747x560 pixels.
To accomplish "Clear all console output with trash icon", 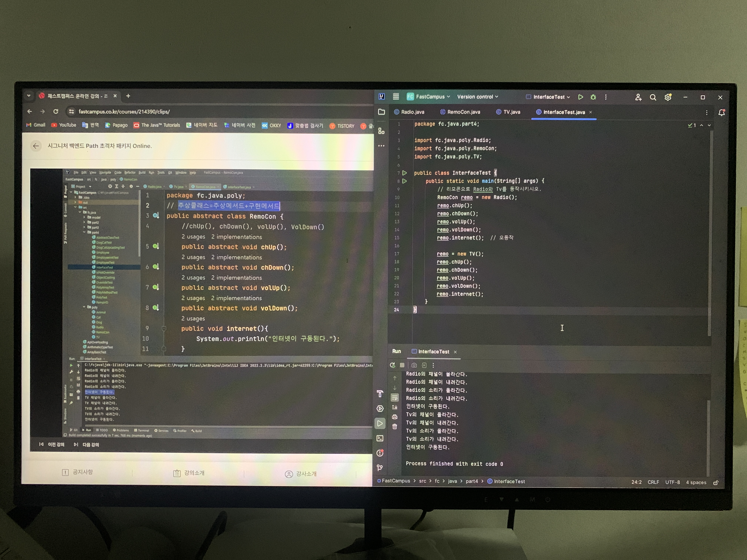I will tap(394, 427).
